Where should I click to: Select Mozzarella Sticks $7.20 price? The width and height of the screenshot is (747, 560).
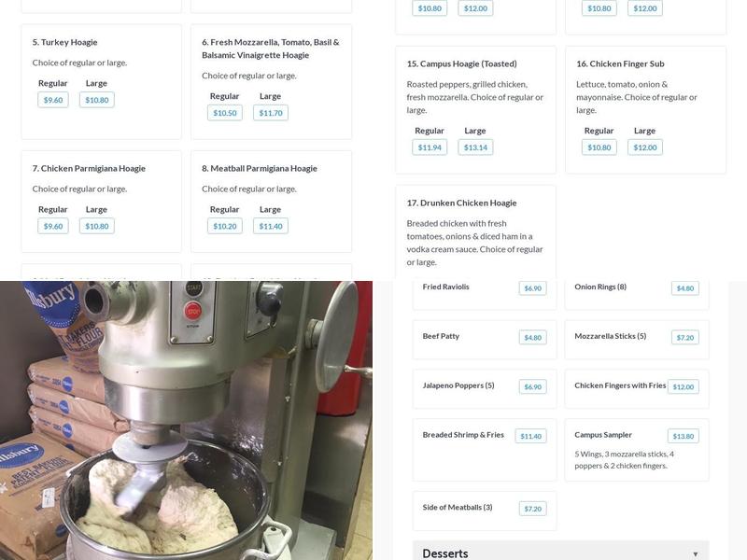point(685,338)
